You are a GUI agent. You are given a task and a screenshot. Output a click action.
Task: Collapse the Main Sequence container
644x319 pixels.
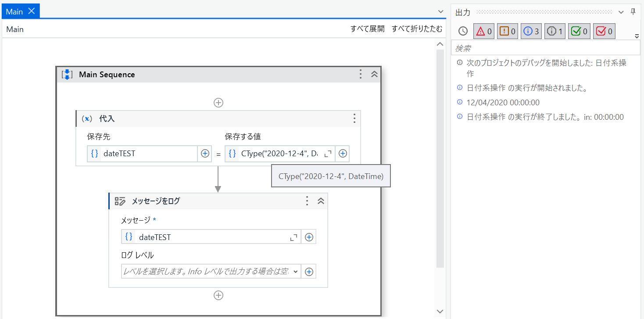[374, 74]
